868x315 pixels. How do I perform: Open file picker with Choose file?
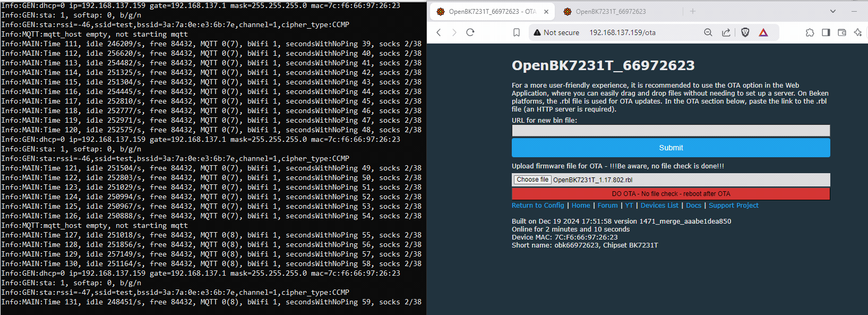pyautogui.click(x=532, y=180)
